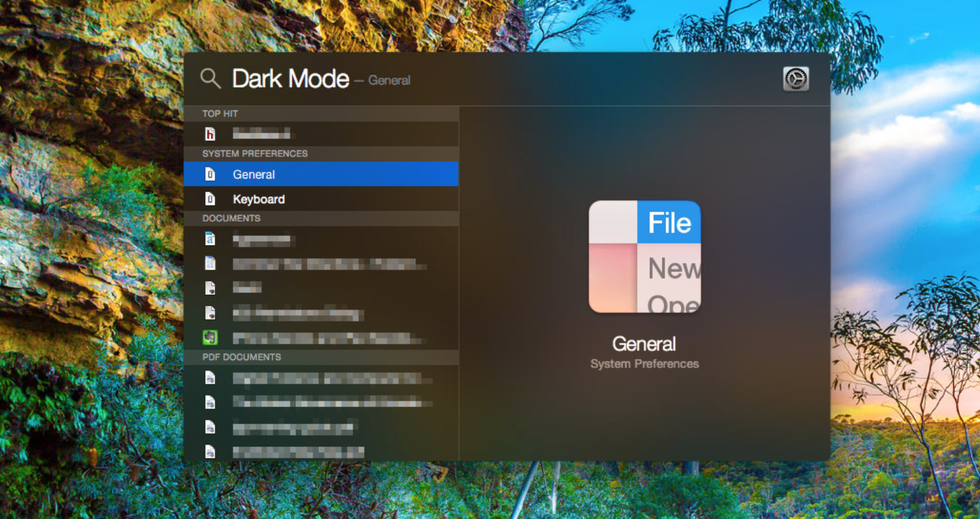Select the Keyboard search result row

321,199
